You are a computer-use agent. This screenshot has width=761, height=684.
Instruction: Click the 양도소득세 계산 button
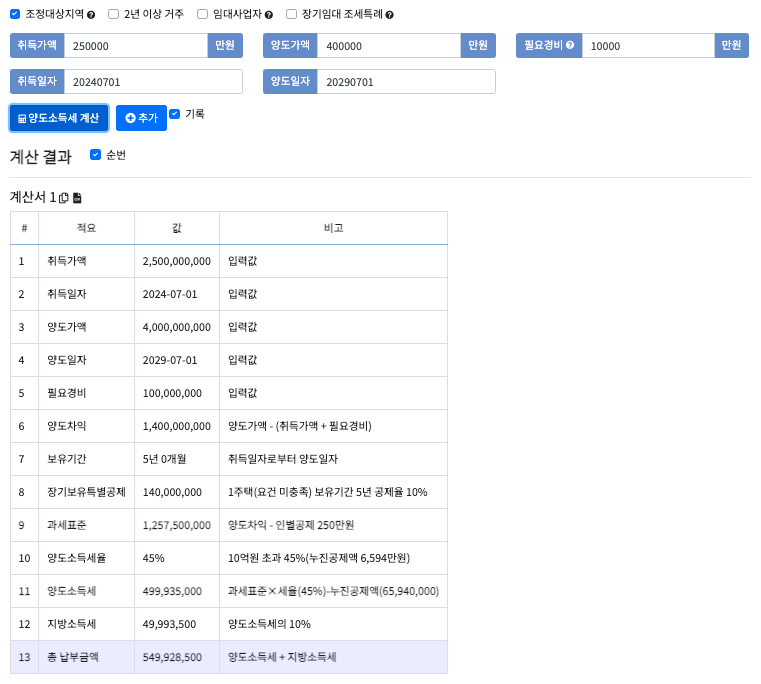59,118
